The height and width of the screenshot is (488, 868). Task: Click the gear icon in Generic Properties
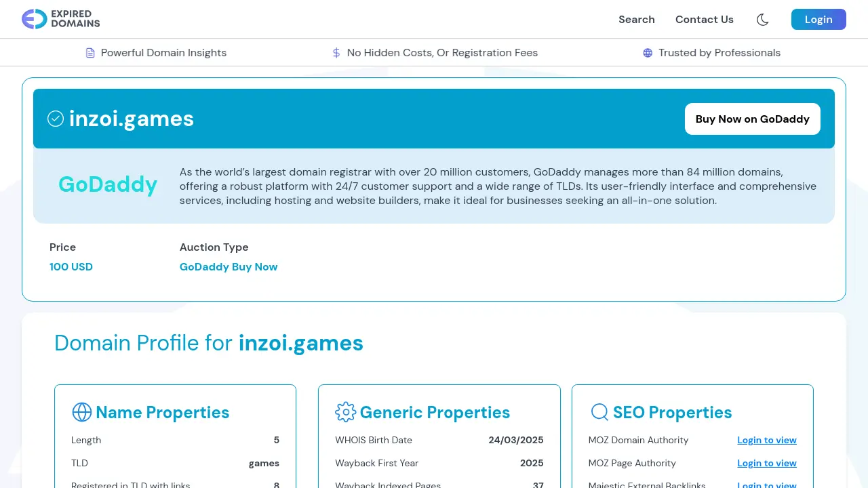click(x=345, y=412)
